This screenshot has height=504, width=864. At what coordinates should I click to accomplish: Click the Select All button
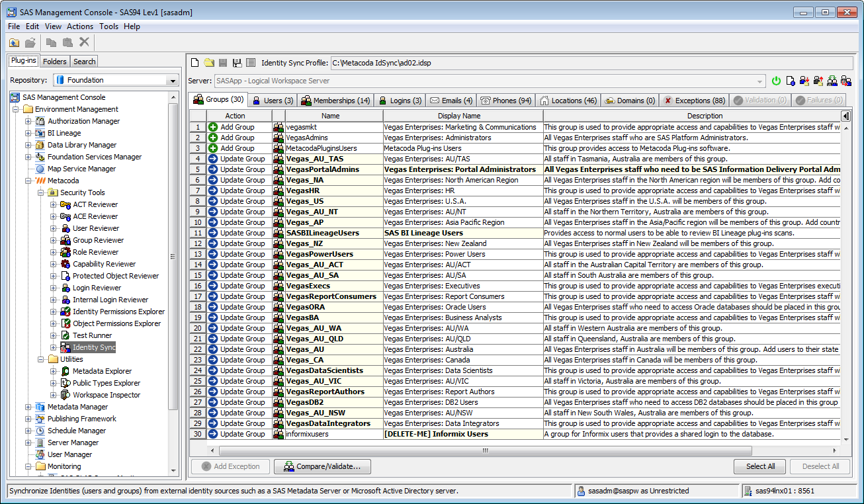[x=760, y=466]
